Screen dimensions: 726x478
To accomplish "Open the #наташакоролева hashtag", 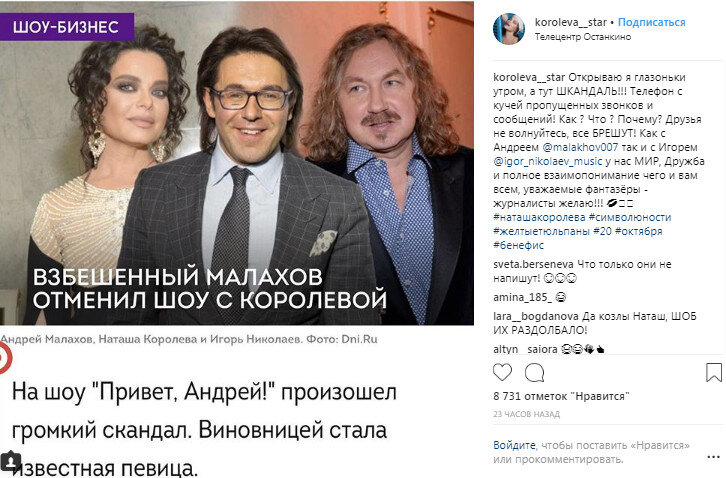I will click(539, 217).
